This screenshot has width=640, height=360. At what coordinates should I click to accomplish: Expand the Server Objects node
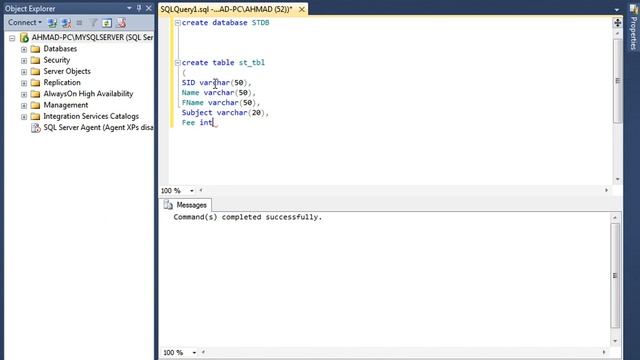pos(24,72)
